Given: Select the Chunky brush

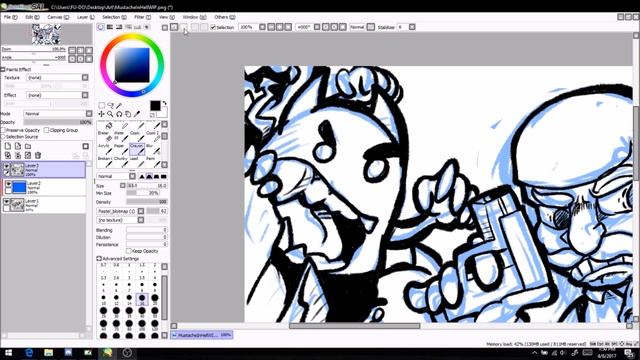Looking at the screenshot, I should point(120,162).
